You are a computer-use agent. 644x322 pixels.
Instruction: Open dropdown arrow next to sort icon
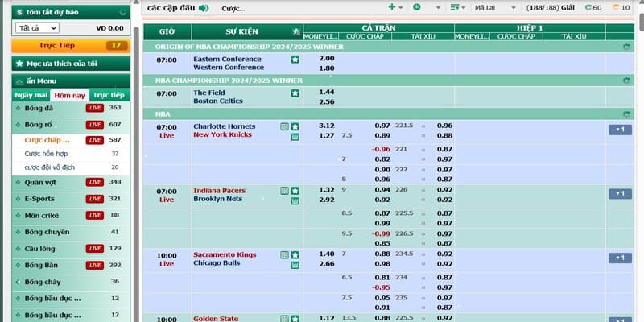tap(464, 8)
